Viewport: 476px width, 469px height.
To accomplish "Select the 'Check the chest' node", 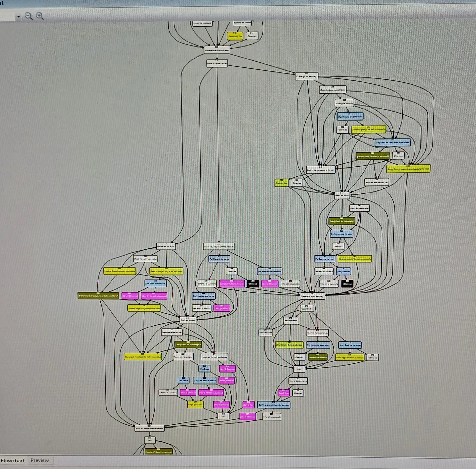I will click(266, 333).
